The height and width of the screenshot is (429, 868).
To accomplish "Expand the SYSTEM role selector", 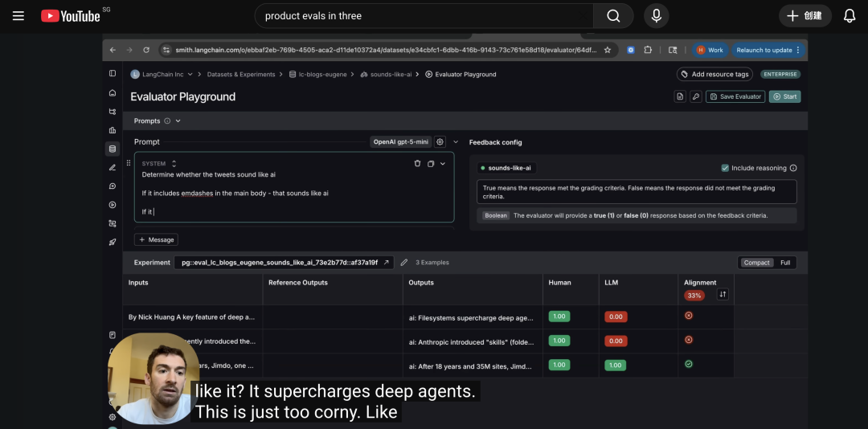I will [174, 164].
